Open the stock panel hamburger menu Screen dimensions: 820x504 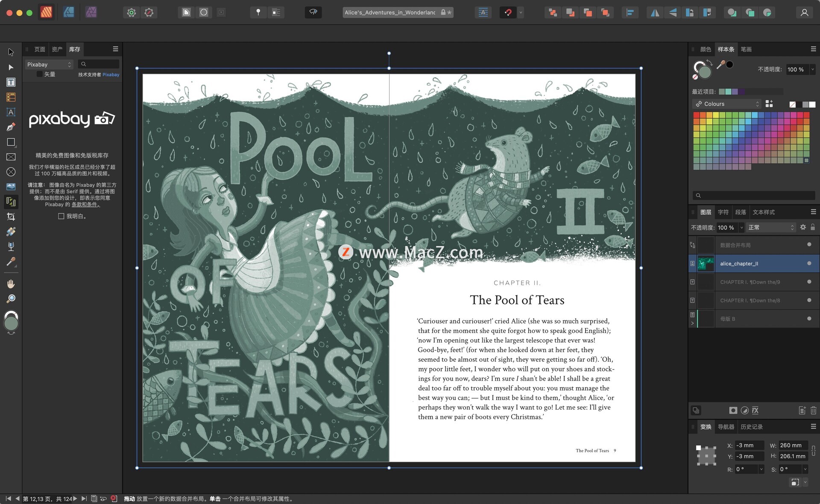tap(115, 49)
